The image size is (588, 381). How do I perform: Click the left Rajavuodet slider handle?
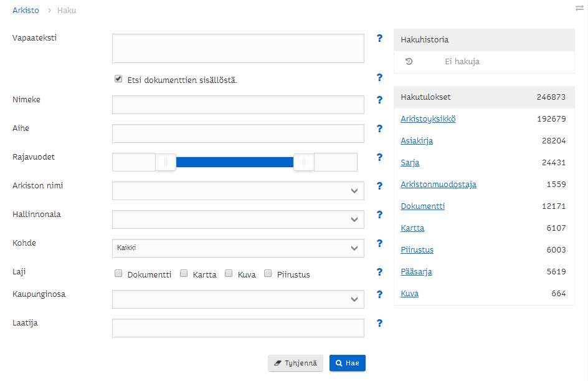(x=166, y=162)
